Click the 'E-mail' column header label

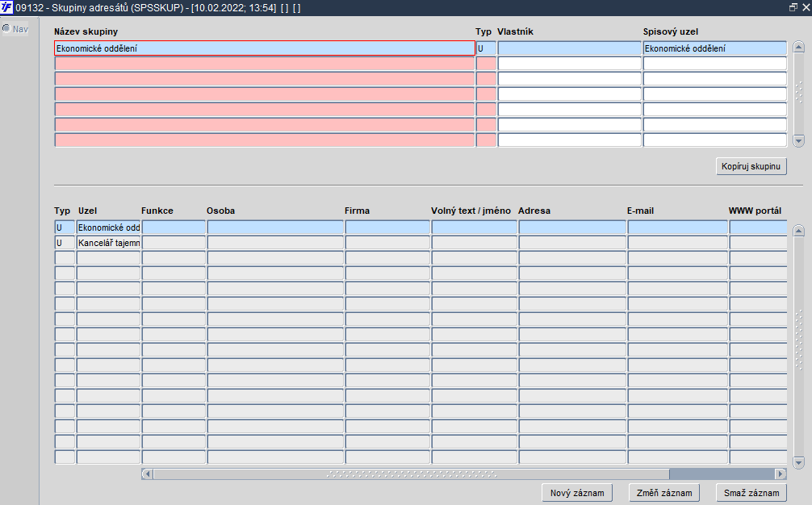click(x=640, y=211)
